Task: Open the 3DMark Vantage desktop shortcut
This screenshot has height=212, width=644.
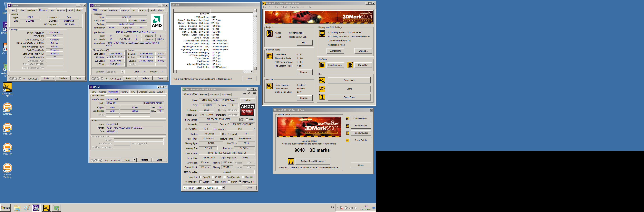Action: pos(7,170)
